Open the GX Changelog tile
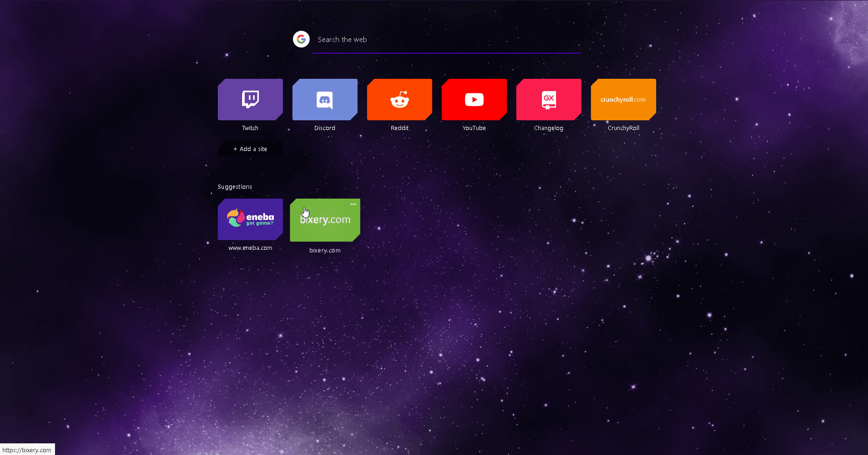Screen dimensions: 868x455 point(549,99)
